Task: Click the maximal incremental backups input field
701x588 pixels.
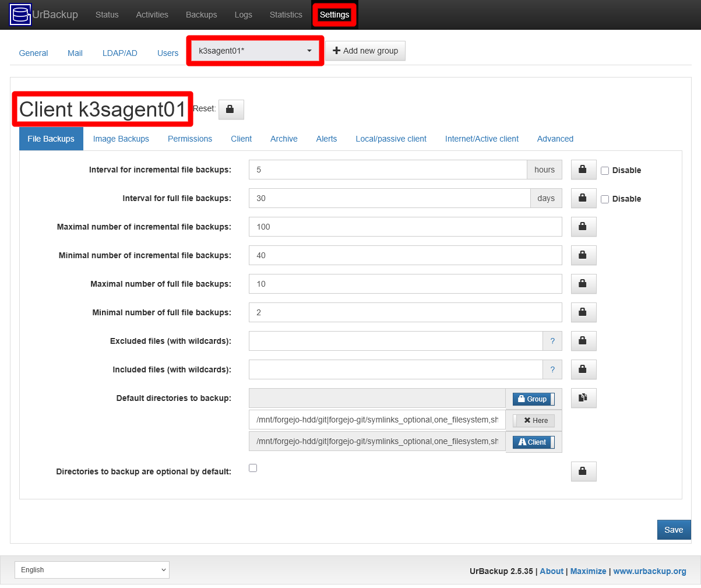Action: (x=405, y=227)
